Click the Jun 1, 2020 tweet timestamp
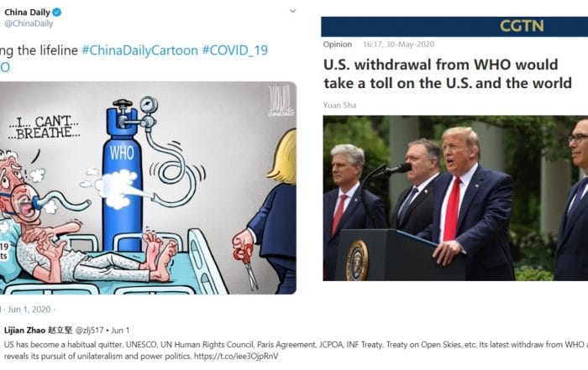This screenshot has width=588, height=370. [x=29, y=310]
